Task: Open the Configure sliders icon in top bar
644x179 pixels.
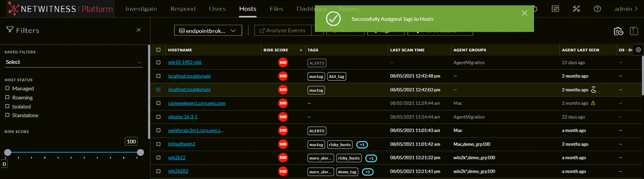Action: click(x=555, y=9)
